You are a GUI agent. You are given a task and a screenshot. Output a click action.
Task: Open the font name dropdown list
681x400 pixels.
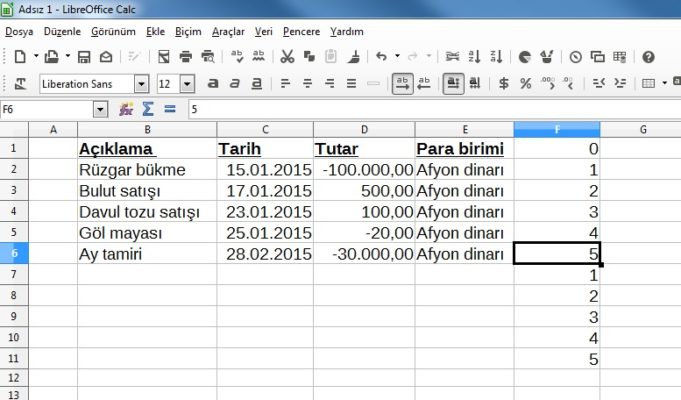141,84
